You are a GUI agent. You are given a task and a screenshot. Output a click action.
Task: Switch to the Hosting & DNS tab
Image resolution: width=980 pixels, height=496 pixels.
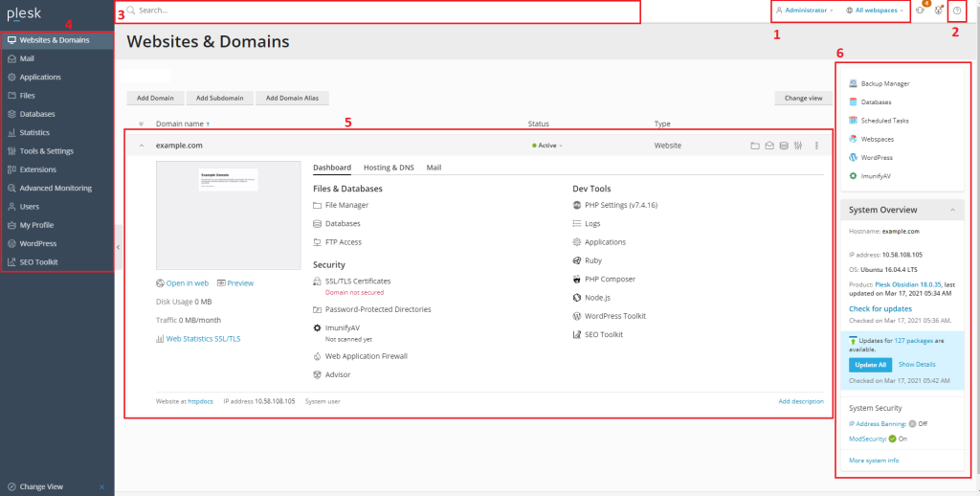(x=389, y=168)
